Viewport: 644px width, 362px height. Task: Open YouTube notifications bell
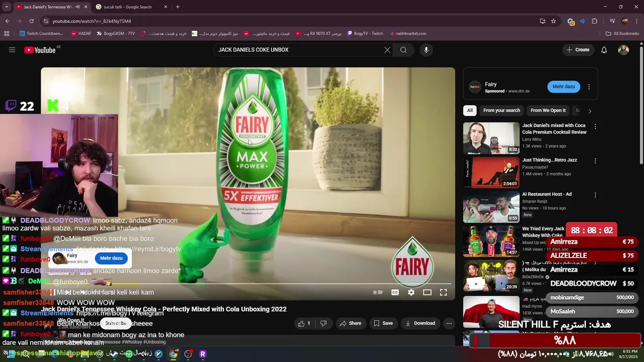pos(604,50)
